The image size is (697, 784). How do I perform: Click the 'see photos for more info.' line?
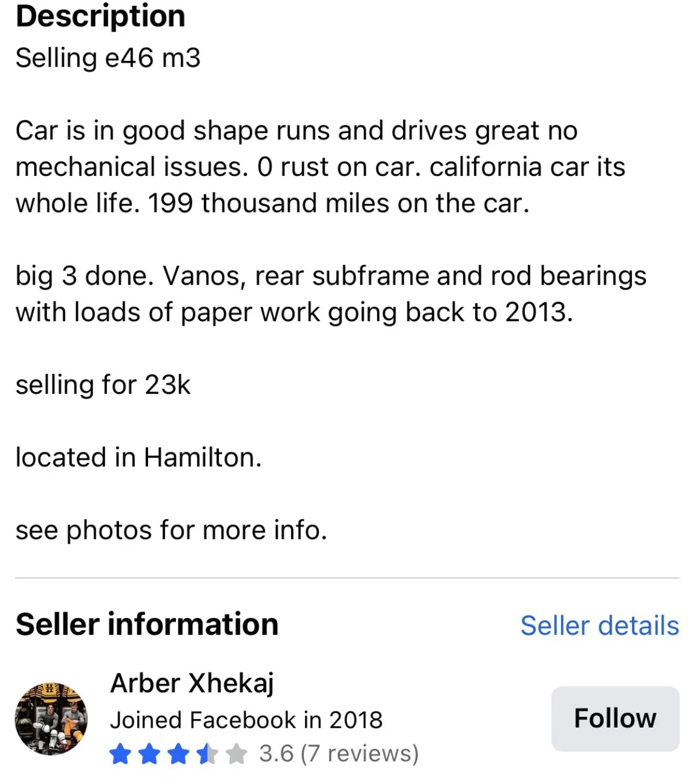click(171, 530)
